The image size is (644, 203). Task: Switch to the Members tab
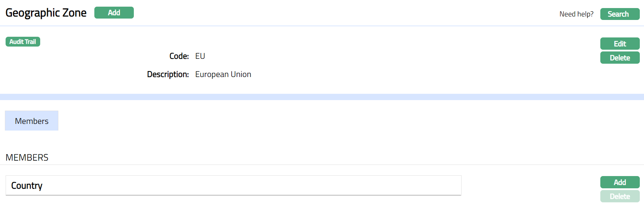coord(31,121)
